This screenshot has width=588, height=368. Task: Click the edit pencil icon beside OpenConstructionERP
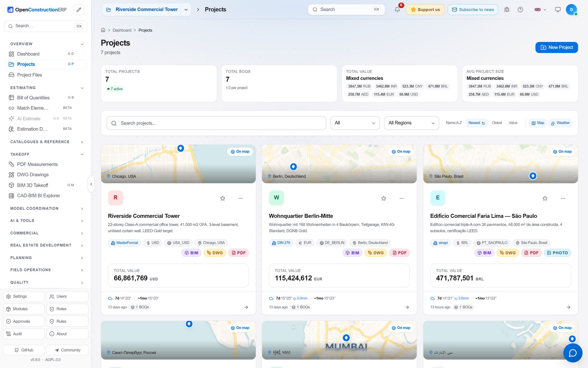point(79,10)
